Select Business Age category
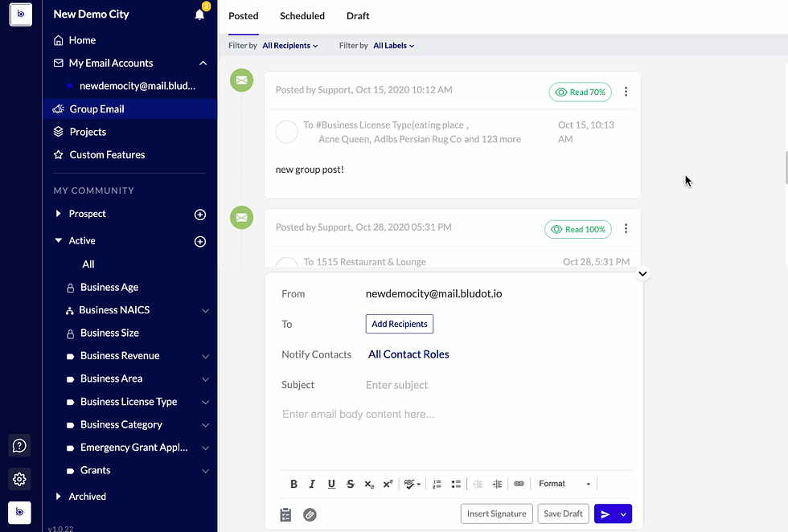The image size is (788, 532). [x=109, y=288]
